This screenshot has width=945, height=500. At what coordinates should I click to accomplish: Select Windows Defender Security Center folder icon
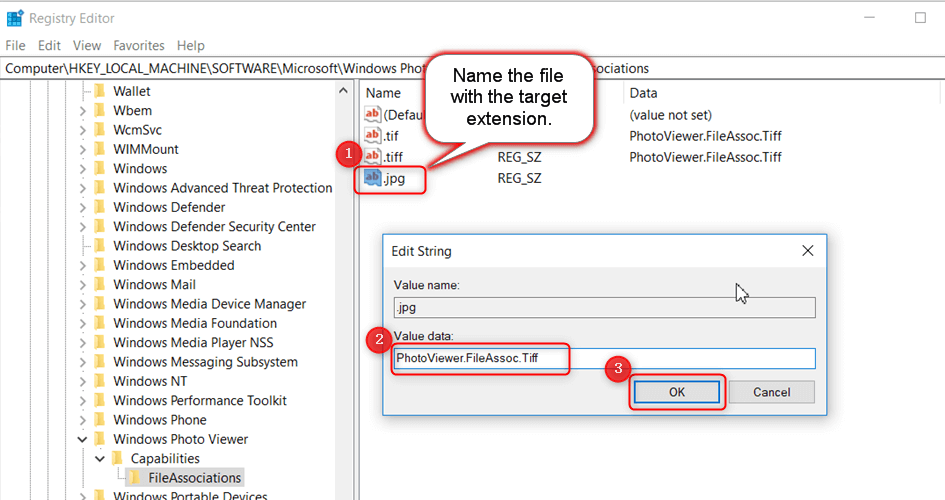(x=100, y=227)
